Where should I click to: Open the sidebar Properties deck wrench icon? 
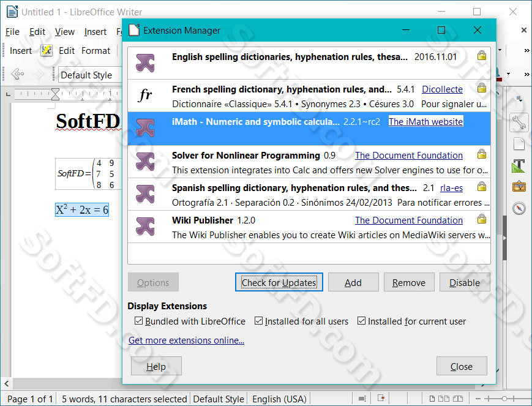(x=519, y=122)
